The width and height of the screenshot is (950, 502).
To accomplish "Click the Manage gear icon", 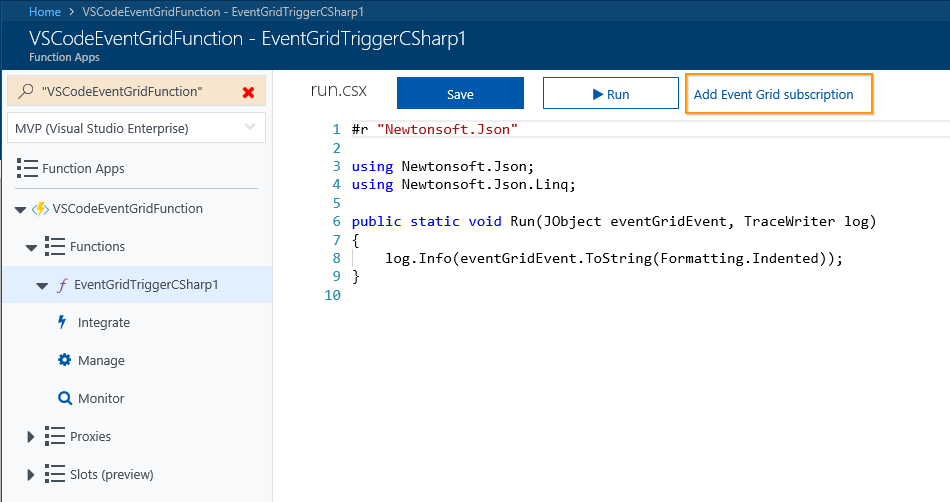I will point(65,360).
